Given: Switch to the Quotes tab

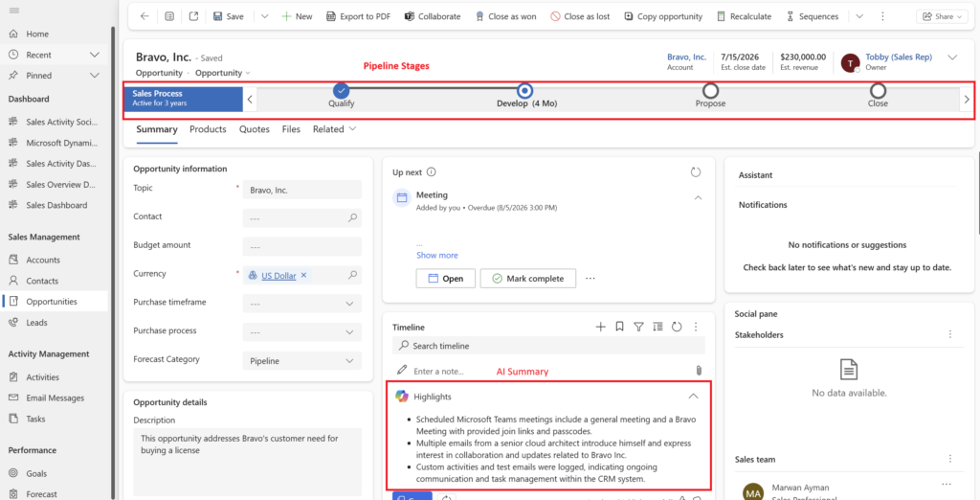Looking at the screenshot, I should coord(255,129).
